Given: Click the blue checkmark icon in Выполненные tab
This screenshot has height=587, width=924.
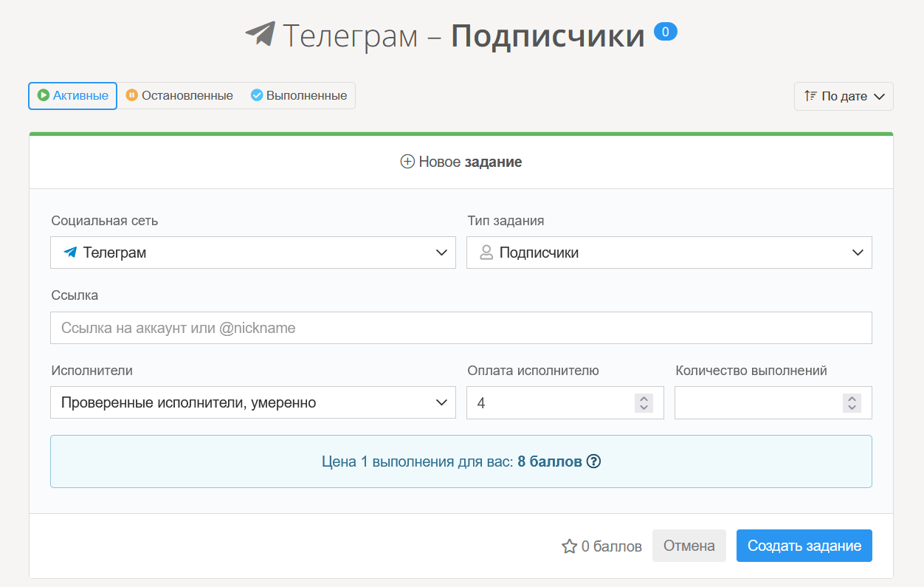Looking at the screenshot, I should [x=257, y=95].
